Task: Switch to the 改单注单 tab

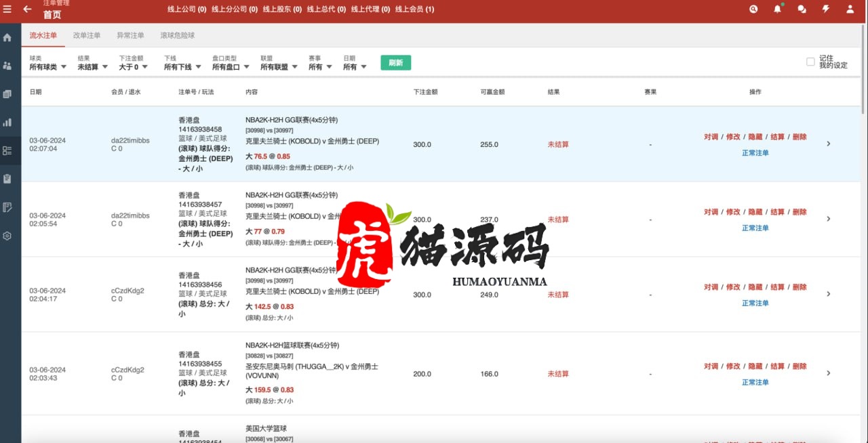Action: (87, 35)
